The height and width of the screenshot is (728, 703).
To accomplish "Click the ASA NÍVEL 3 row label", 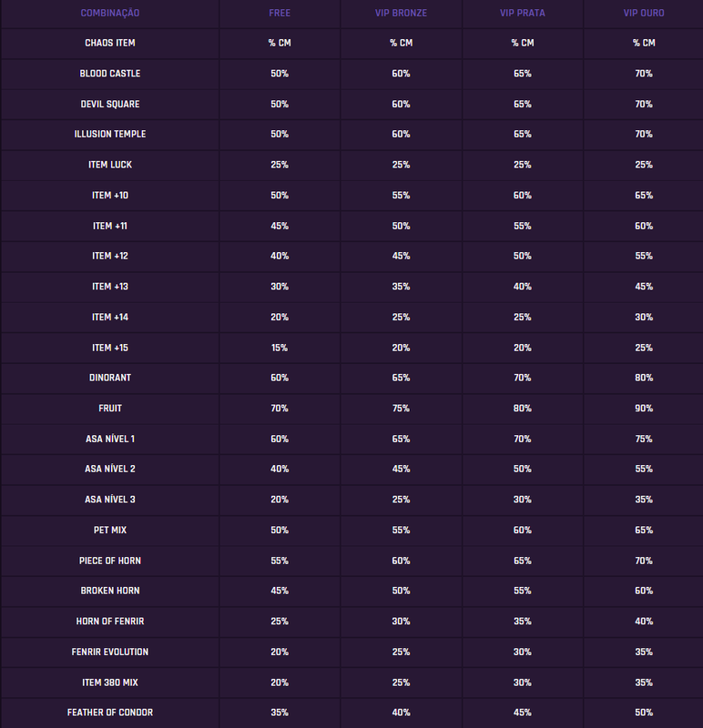I will [110, 500].
